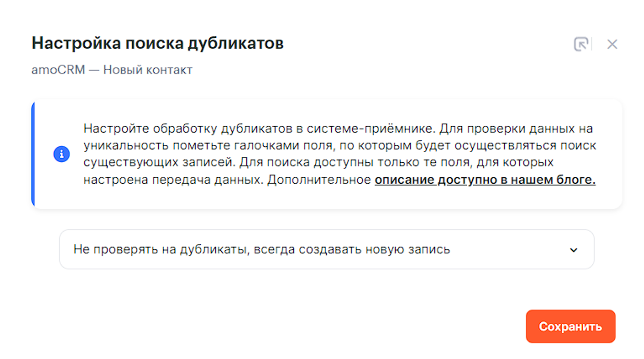Screen dimensions: 644x359
Task: Click the info line starting "Настройте обработку дубликатов"
Action: click(x=338, y=128)
